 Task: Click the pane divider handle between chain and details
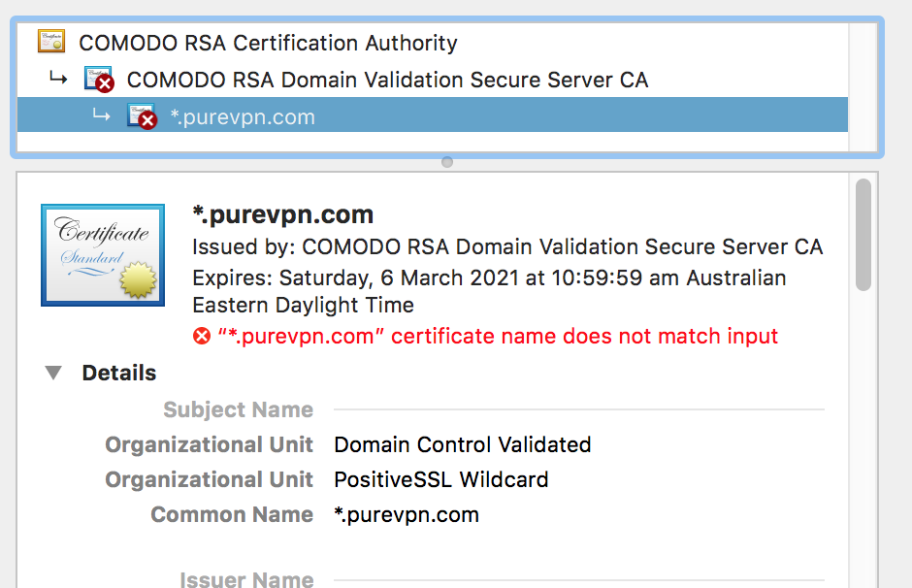446,162
